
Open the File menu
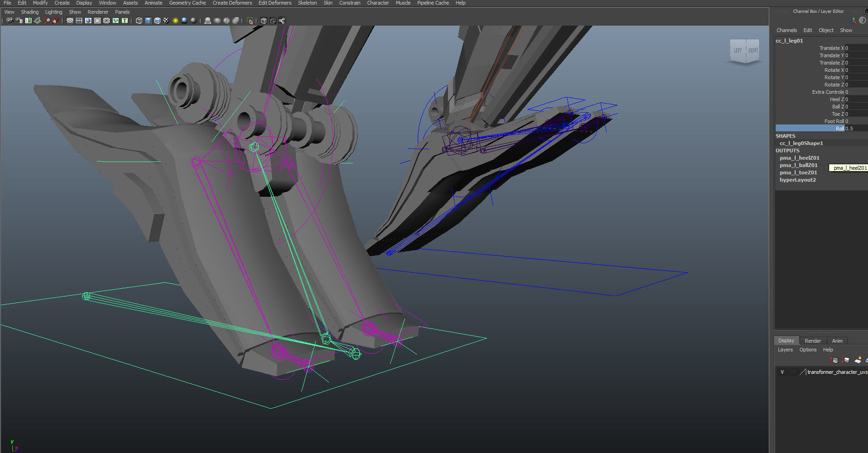7,3
